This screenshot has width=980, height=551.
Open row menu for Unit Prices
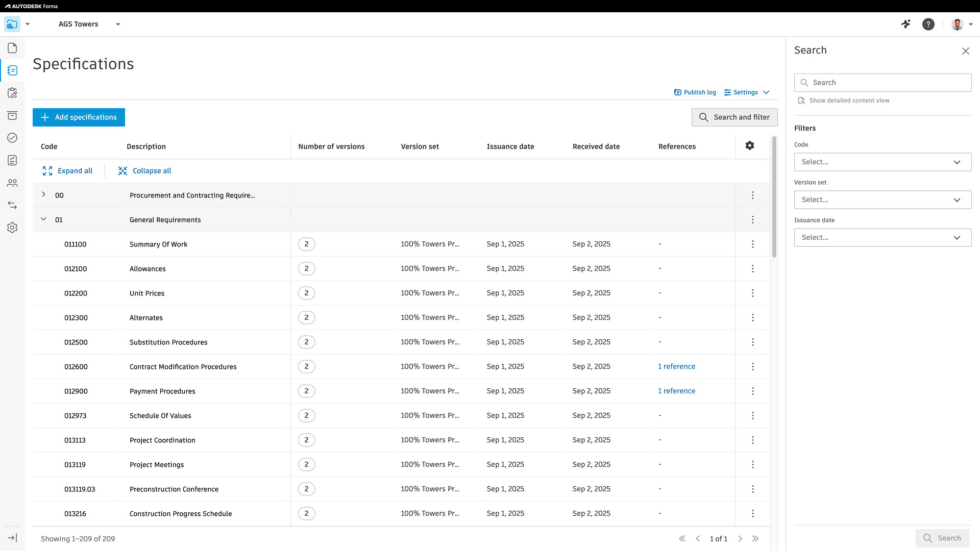coord(753,293)
